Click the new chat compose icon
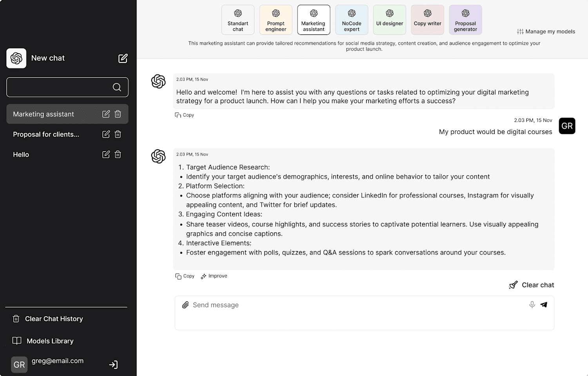 click(123, 58)
